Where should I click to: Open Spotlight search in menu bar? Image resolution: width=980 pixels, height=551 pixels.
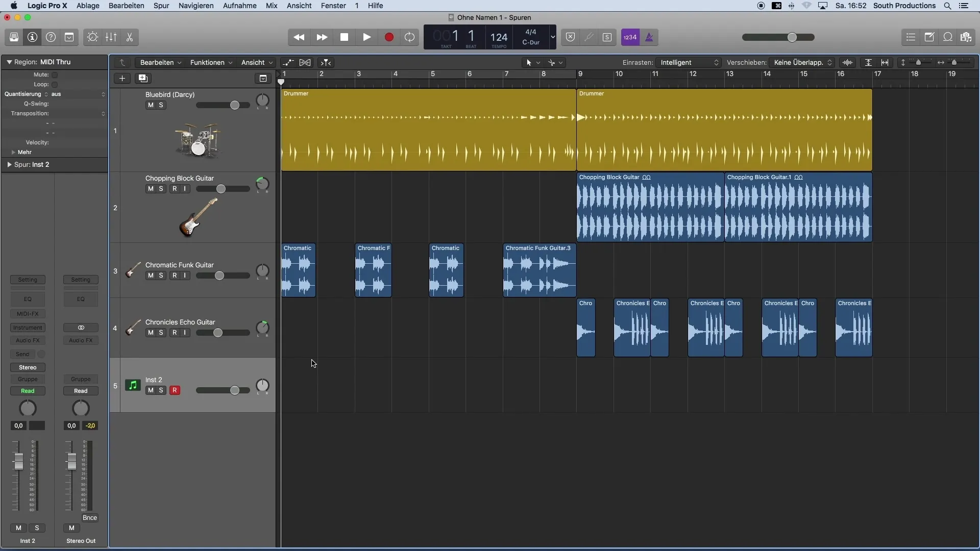point(947,6)
